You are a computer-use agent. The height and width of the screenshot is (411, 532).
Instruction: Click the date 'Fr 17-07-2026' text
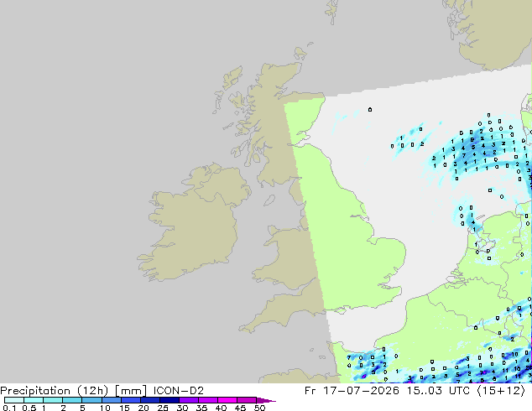pyautogui.click(x=352, y=391)
